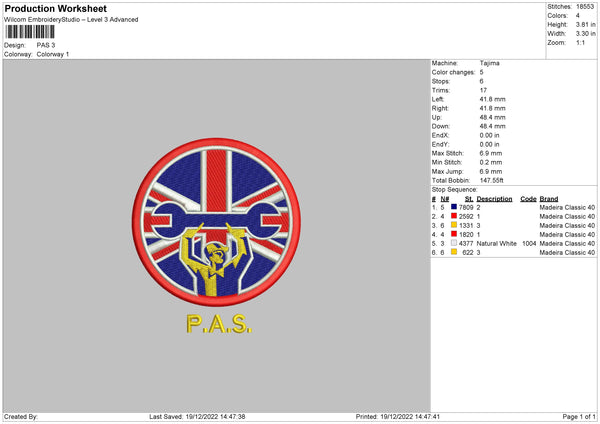This screenshot has width=600, height=424.
Task: Click the Left value 41.8 mm
Action: click(x=492, y=99)
